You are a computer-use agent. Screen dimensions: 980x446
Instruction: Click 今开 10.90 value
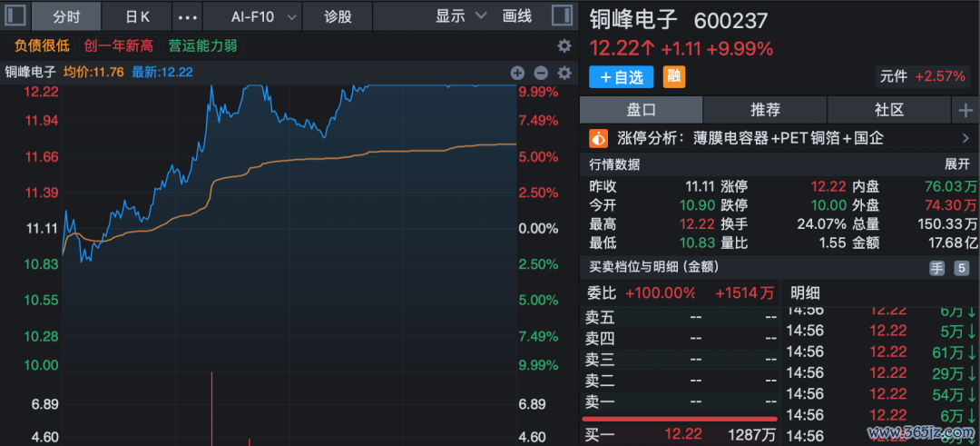point(698,205)
